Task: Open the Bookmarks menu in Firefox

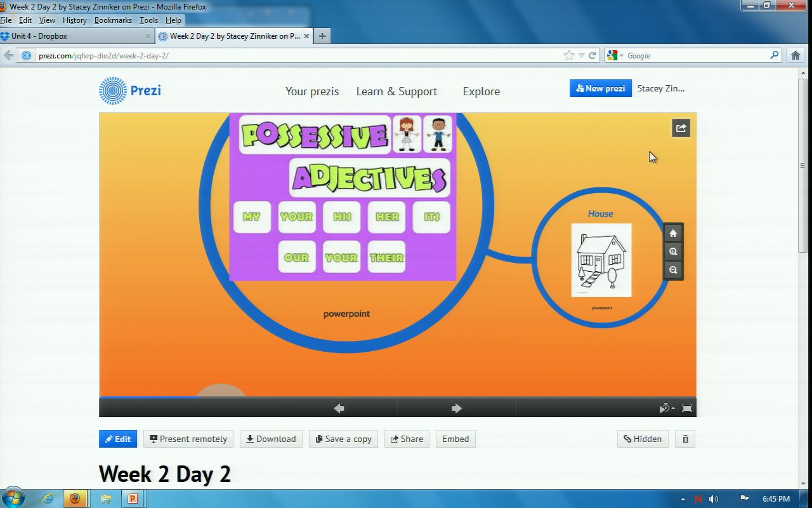Action: click(113, 20)
